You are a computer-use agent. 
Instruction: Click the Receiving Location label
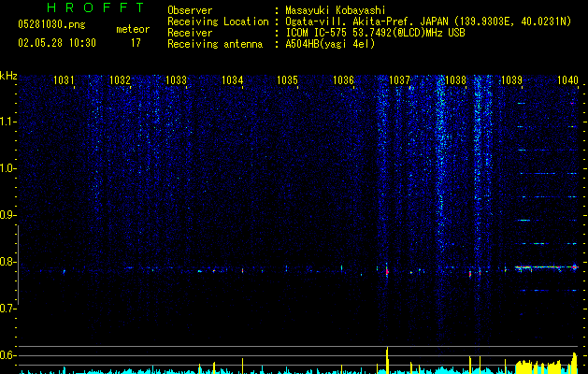coord(218,22)
